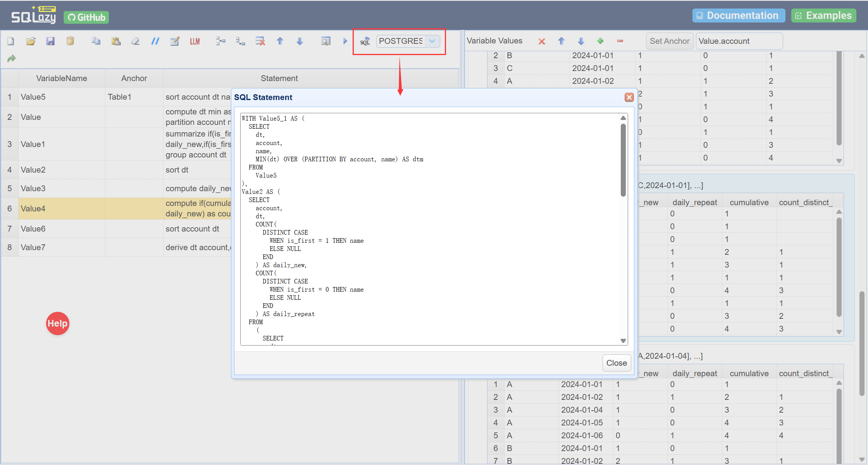Viewport: 868px width, 465px height.
Task: Click the Paste clipboard icon
Action: [116, 41]
